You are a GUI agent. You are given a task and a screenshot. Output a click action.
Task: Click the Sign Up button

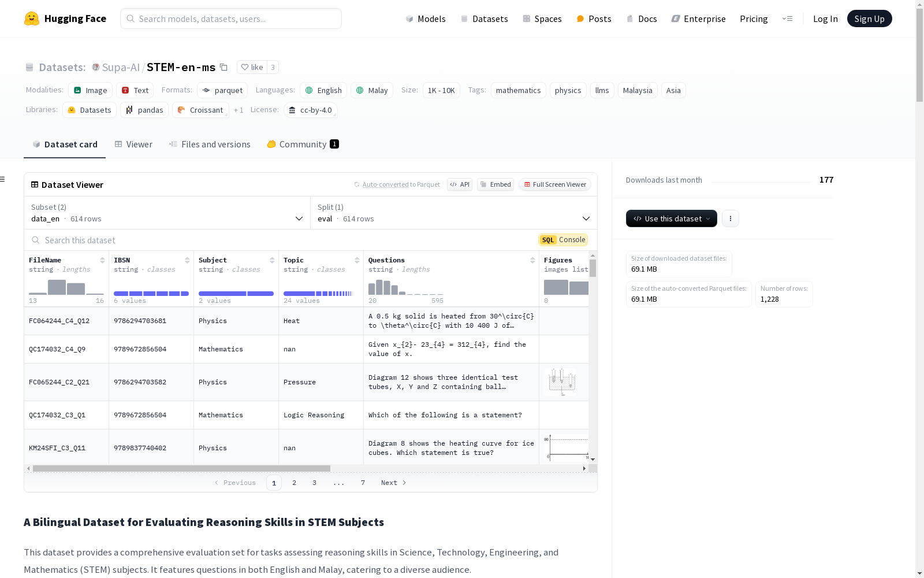(x=869, y=18)
